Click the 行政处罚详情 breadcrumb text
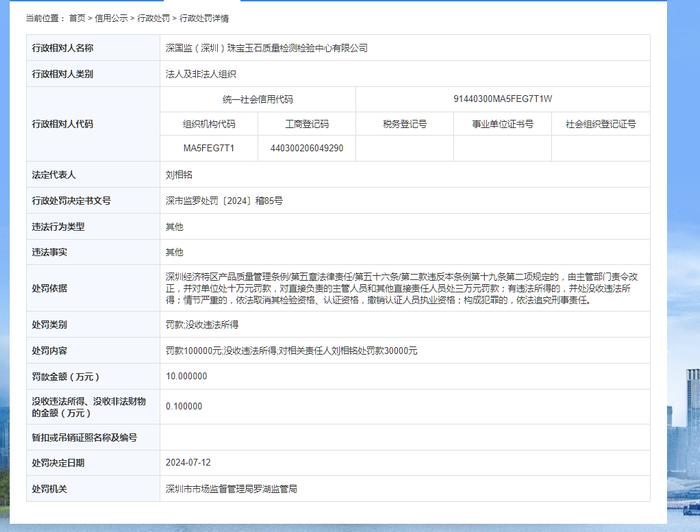The height and width of the screenshot is (532, 700). 204,18
